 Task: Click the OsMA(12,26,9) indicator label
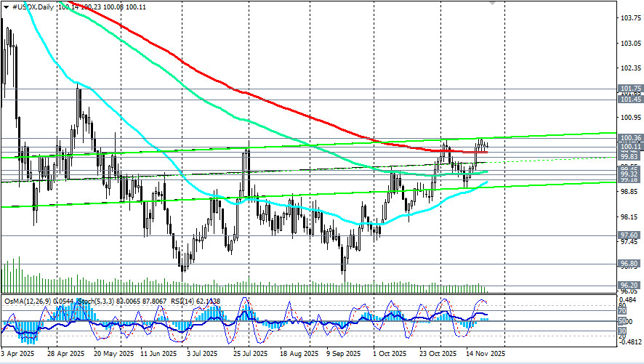tap(28, 302)
